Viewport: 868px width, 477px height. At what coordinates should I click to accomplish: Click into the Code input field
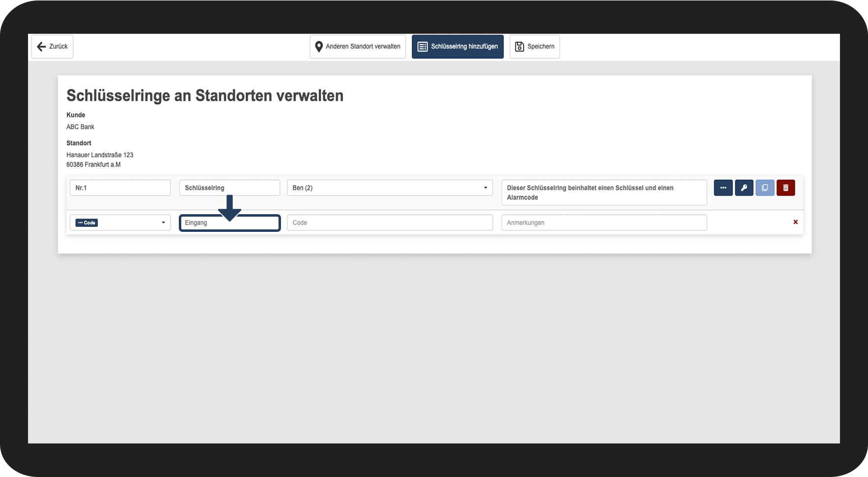(390, 223)
